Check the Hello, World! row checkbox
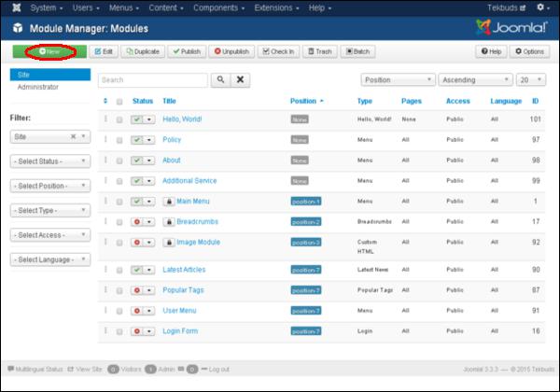560x392 pixels. coord(119,119)
